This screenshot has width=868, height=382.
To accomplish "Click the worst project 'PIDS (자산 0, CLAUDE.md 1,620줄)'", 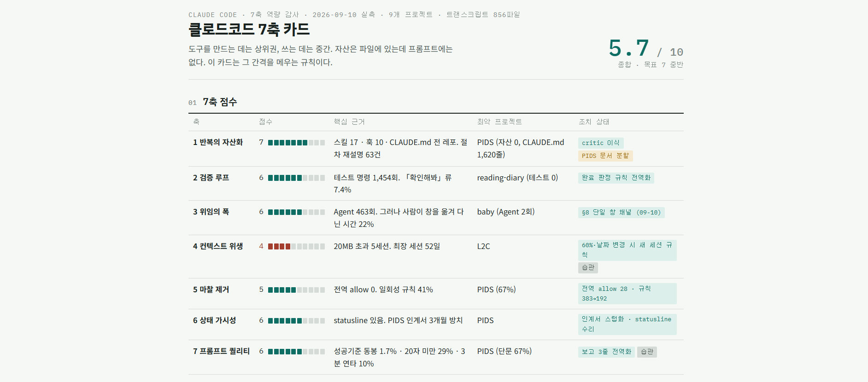I will (x=521, y=149).
